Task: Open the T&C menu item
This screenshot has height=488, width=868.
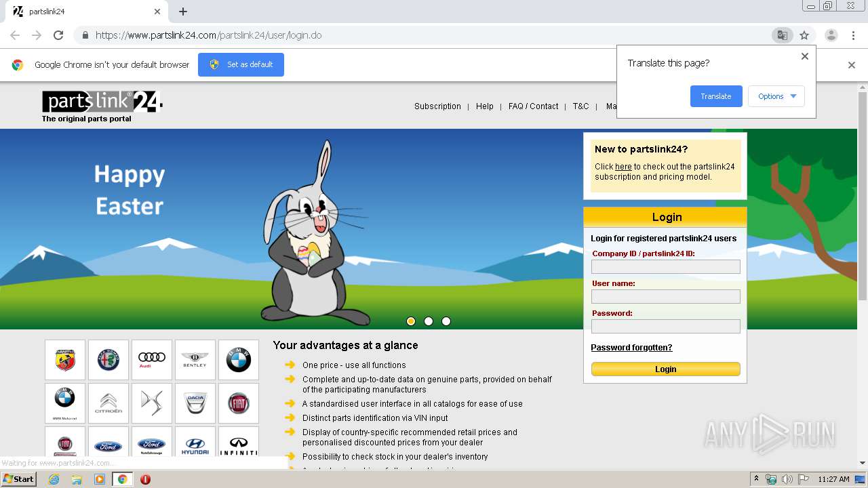Action: pyautogui.click(x=580, y=106)
